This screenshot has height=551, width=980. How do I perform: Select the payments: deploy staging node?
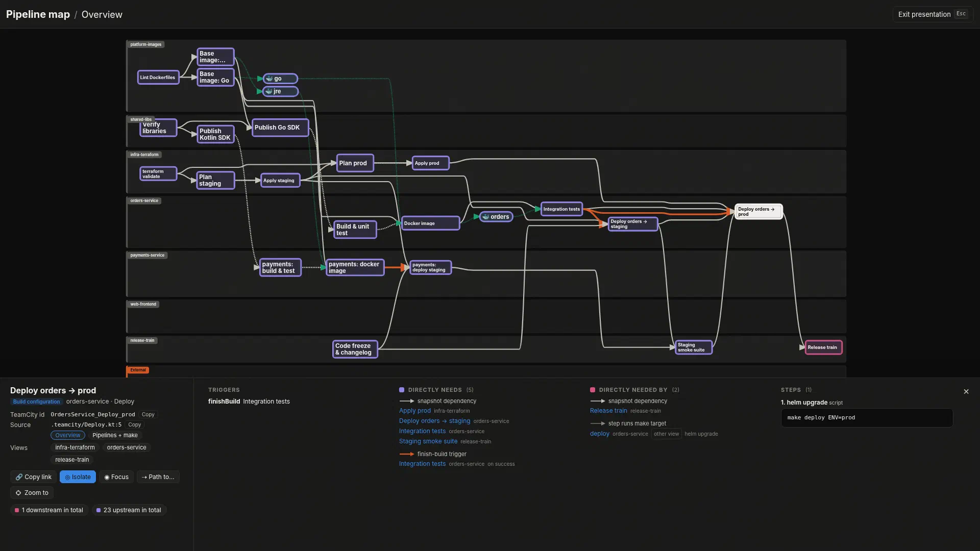pos(430,267)
